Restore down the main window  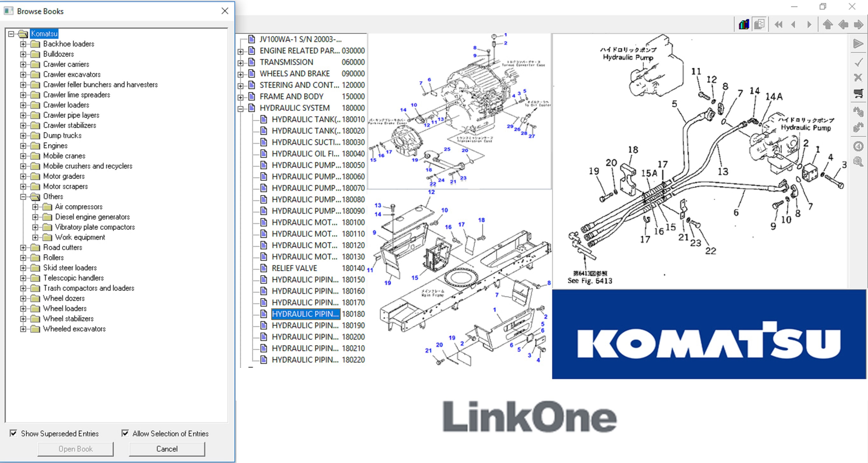click(823, 6)
